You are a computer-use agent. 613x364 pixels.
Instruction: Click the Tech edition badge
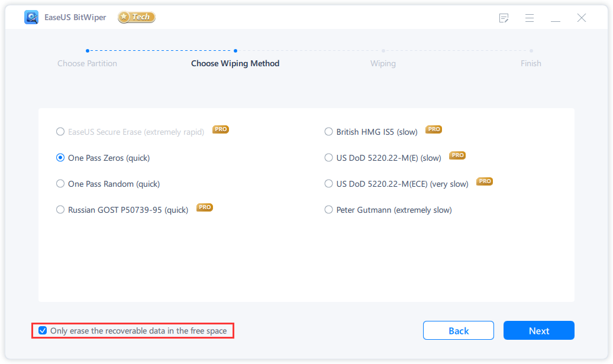(x=137, y=17)
